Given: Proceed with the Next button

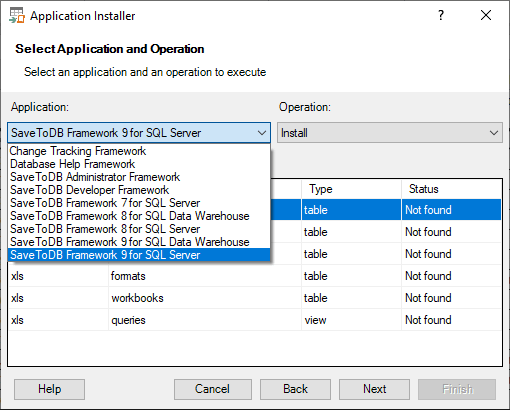Looking at the screenshot, I should [x=374, y=389].
